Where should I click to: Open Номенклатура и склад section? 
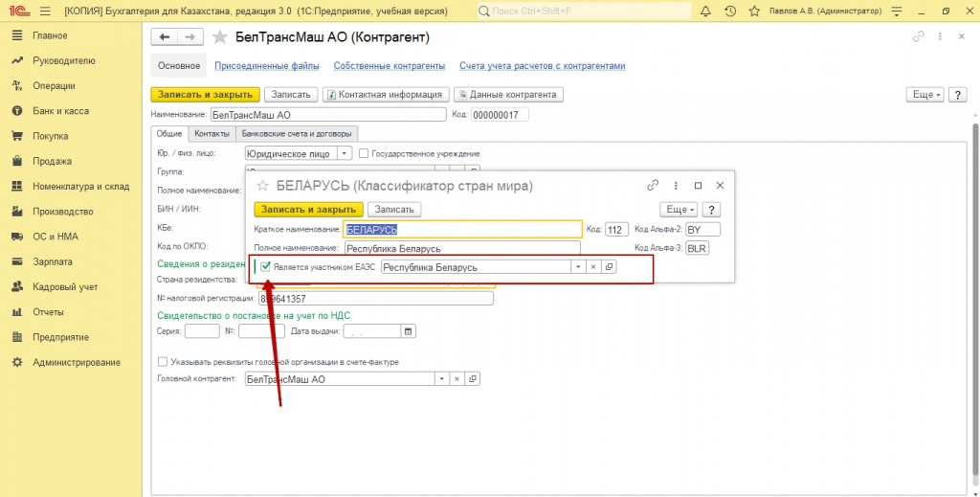point(81,186)
